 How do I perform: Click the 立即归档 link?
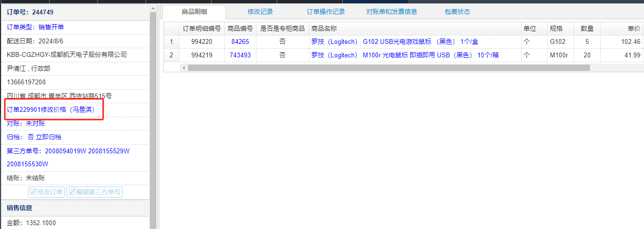point(48,137)
